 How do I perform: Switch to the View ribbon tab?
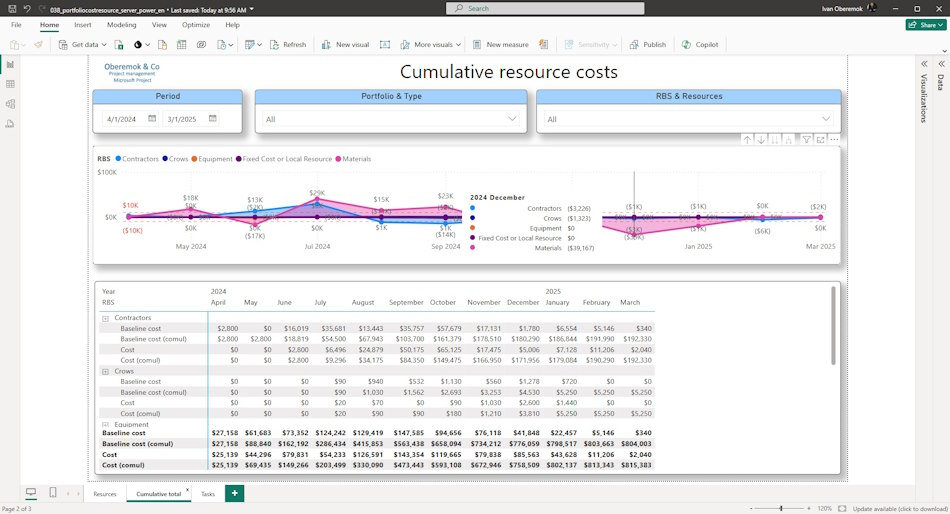[x=159, y=25]
